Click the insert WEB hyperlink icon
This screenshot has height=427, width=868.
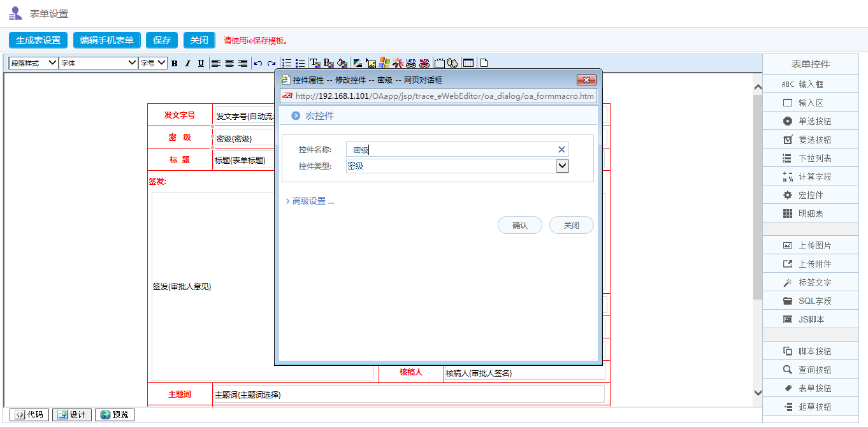pos(411,62)
